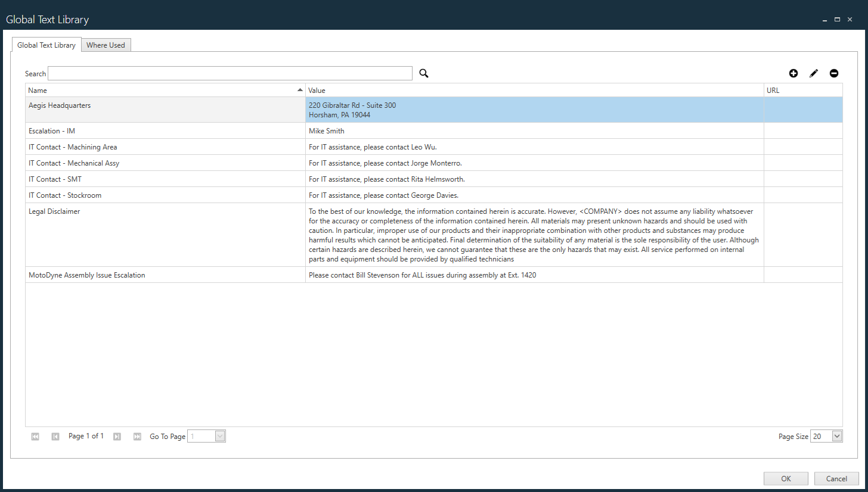Go to the next page
The image size is (868, 492).
click(117, 436)
